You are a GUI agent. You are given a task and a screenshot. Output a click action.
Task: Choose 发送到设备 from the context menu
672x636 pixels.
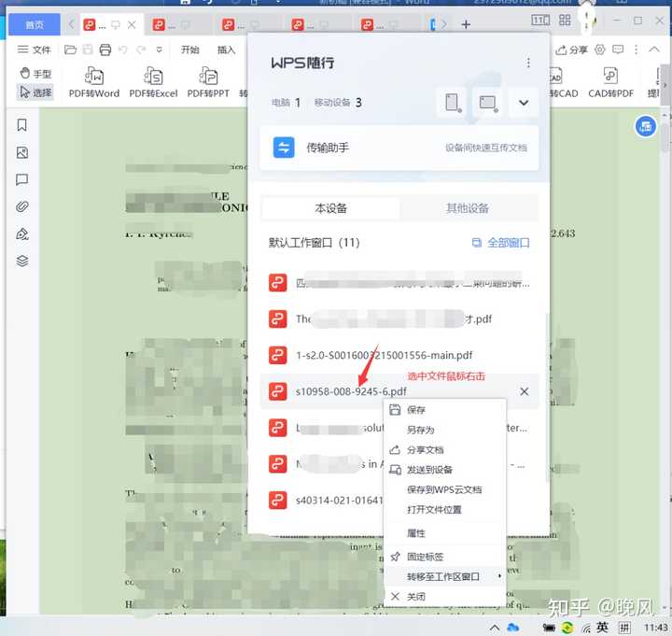coord(444,470)
